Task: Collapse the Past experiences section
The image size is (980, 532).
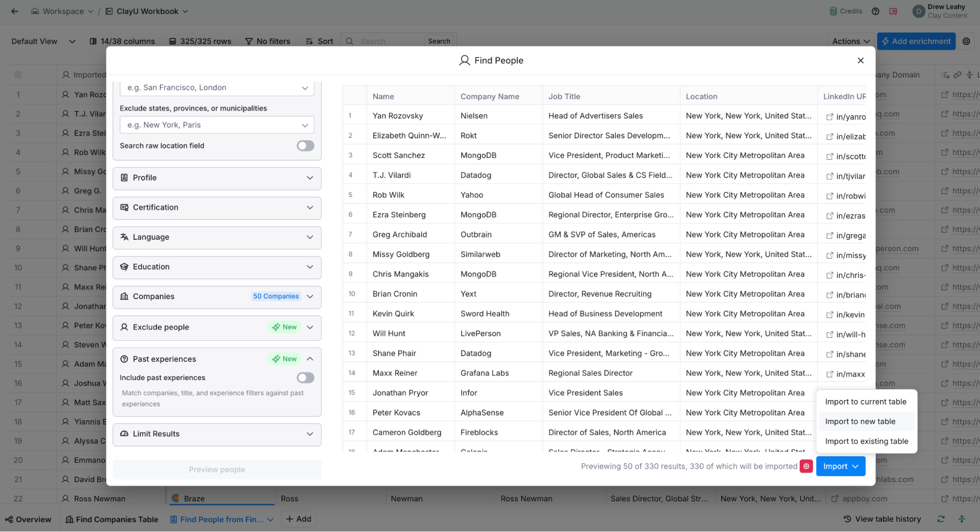Action: click(x=310, y=359)
